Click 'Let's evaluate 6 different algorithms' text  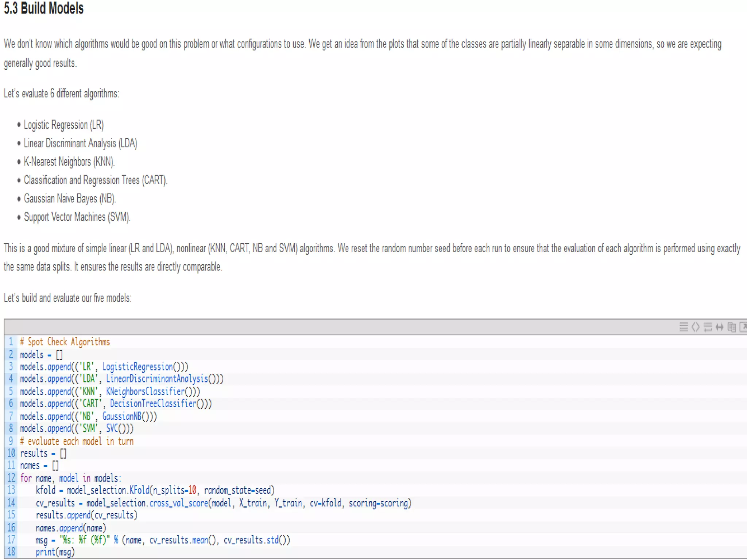[x=61, y=94]
